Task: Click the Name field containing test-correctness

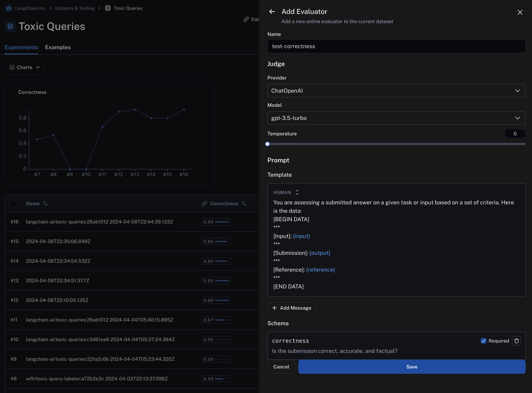Action: [396, 46]
